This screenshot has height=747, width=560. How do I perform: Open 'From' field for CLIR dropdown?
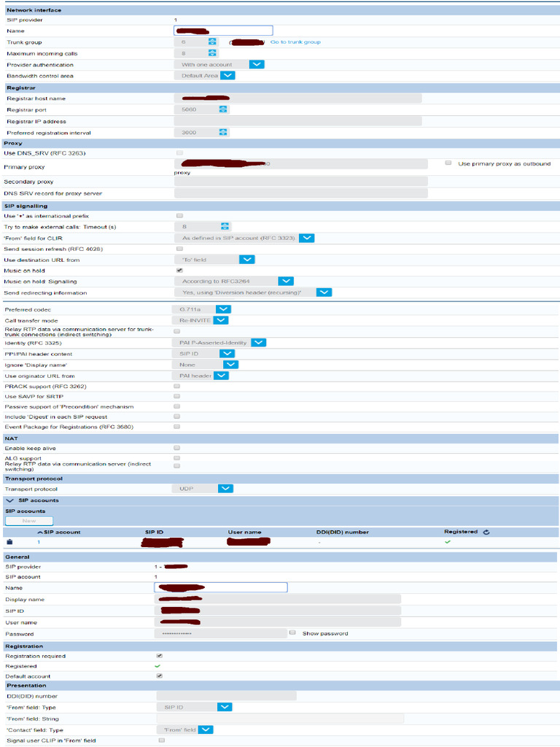(307, 238)
